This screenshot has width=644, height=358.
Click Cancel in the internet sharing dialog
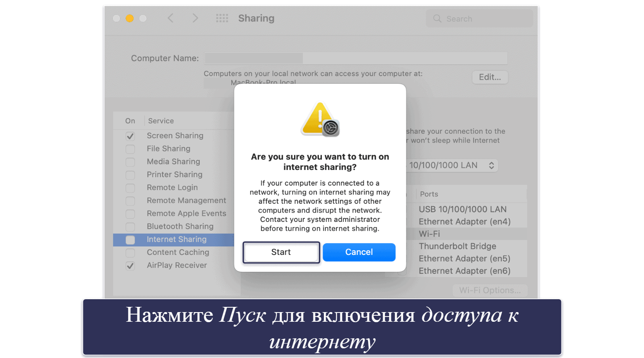[x=359, y=252]
